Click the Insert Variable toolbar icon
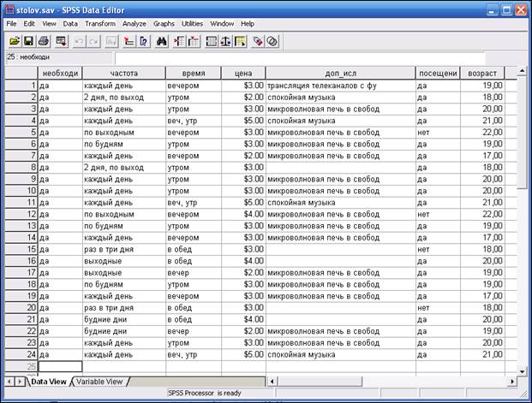This screenshot has width=532, height=403. 193,41
